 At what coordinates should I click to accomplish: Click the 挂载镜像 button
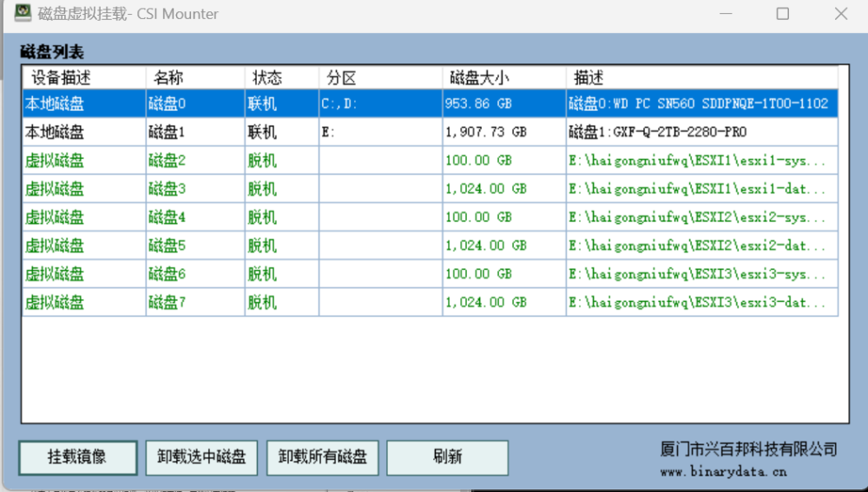pos(78,456)
